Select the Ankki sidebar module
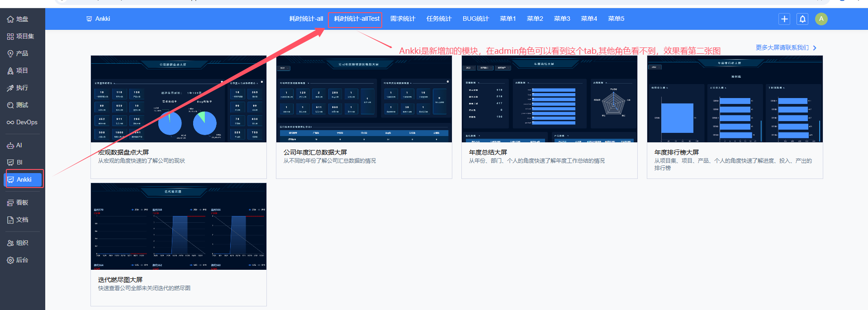Screen dimensions: 868x310 coord(24,179)
